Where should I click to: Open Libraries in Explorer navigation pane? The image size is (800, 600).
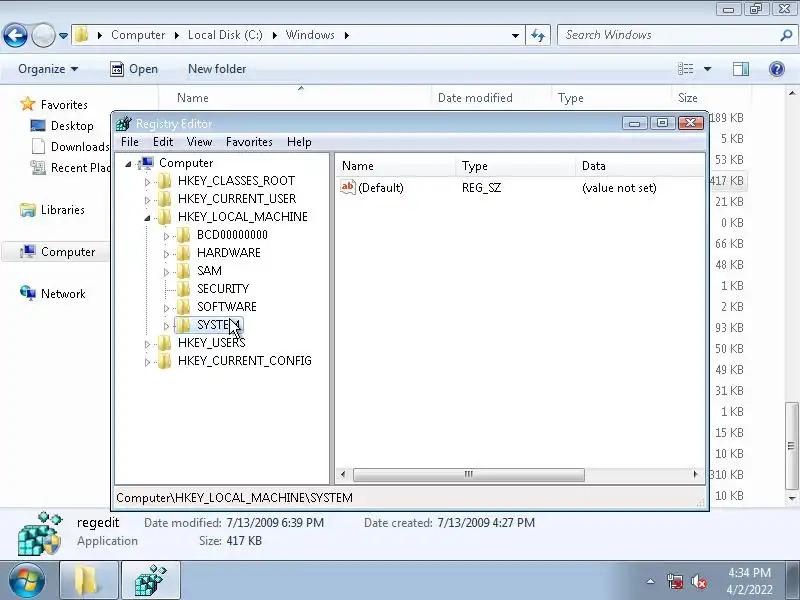pos(52,210)
